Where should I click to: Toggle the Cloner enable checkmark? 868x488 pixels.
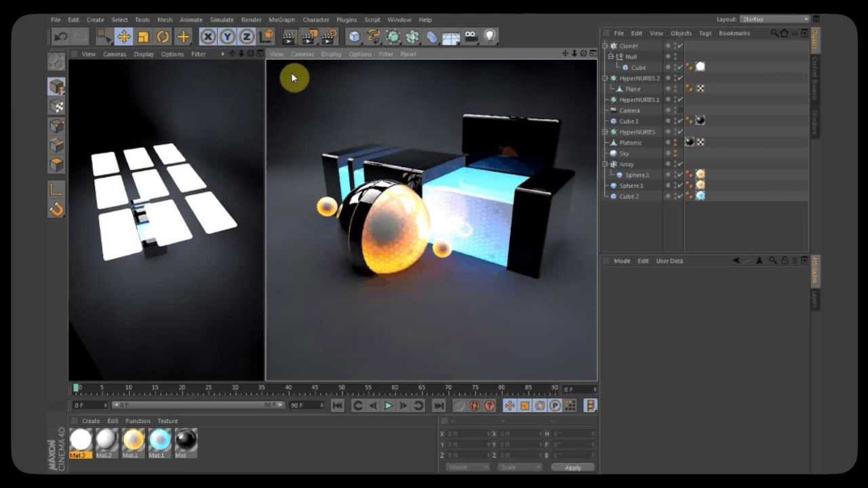680,46
